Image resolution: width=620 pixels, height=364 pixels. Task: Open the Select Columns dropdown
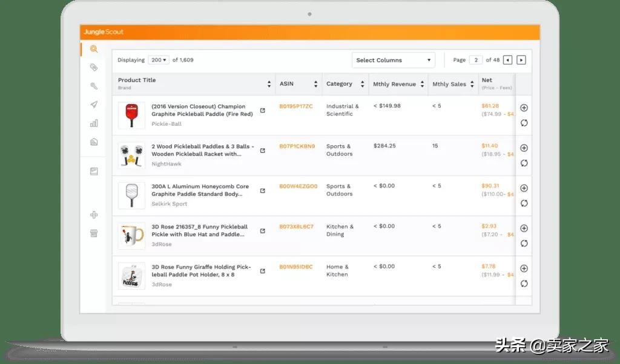pos(393,60)
